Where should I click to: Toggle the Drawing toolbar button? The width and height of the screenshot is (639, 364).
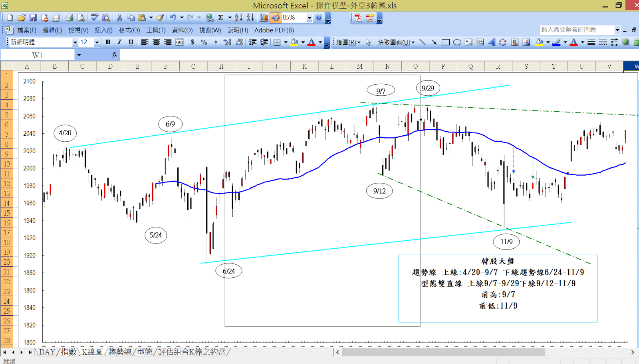[x=275, y=18]
